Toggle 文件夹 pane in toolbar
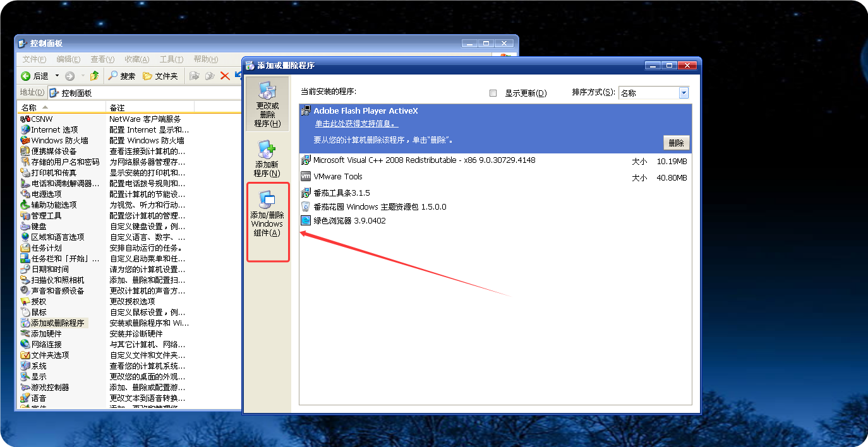 [x=160, y=76]
